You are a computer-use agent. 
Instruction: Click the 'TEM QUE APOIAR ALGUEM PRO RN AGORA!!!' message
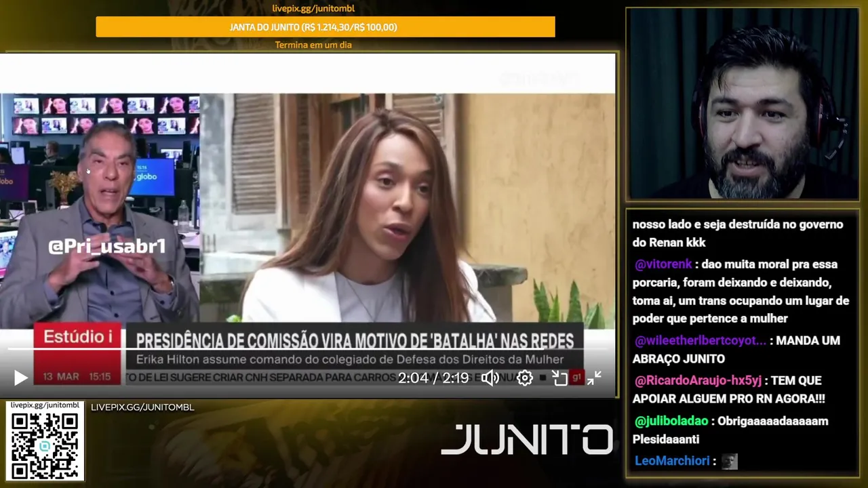[729, 390]
